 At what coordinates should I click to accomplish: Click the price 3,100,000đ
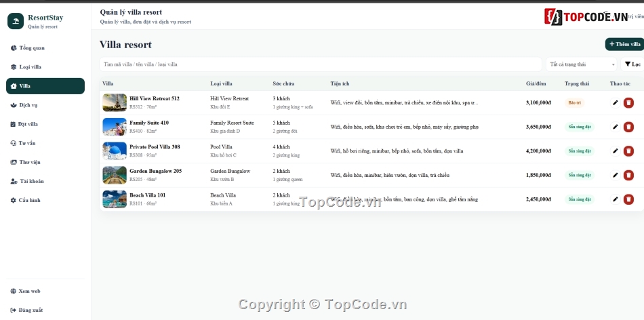[538, 102]
